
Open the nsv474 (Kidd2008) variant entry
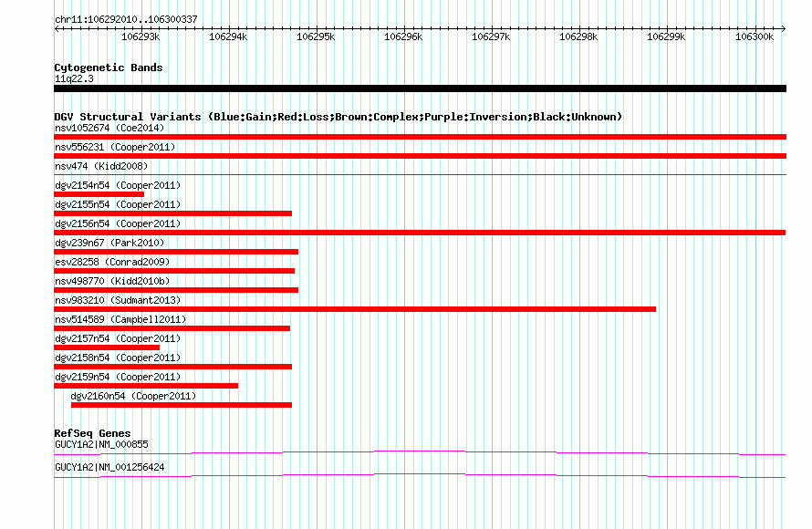pos(101,166)
